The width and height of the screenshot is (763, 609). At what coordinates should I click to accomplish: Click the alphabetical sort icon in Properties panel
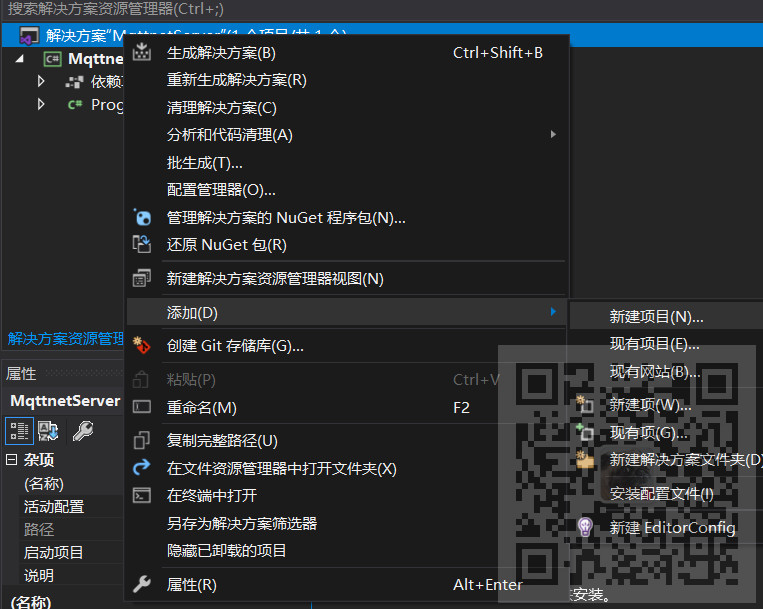coord(48,431)
